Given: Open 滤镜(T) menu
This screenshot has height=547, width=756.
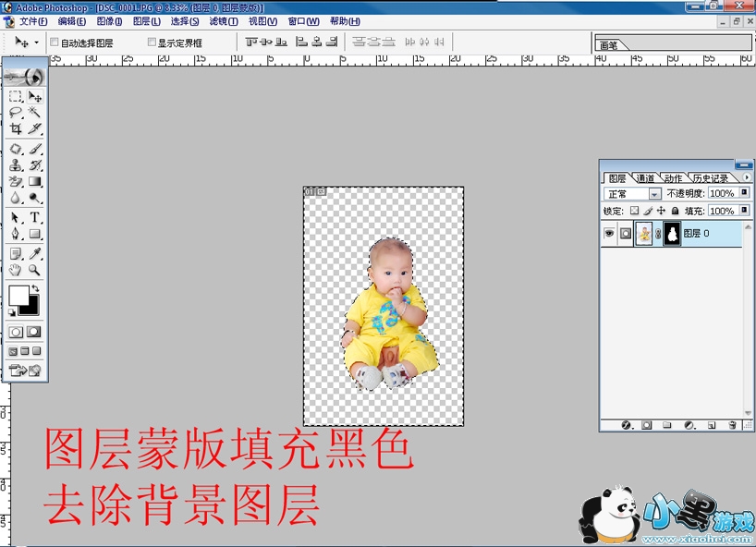Looking at the screenshot, I should click(224, 21).
